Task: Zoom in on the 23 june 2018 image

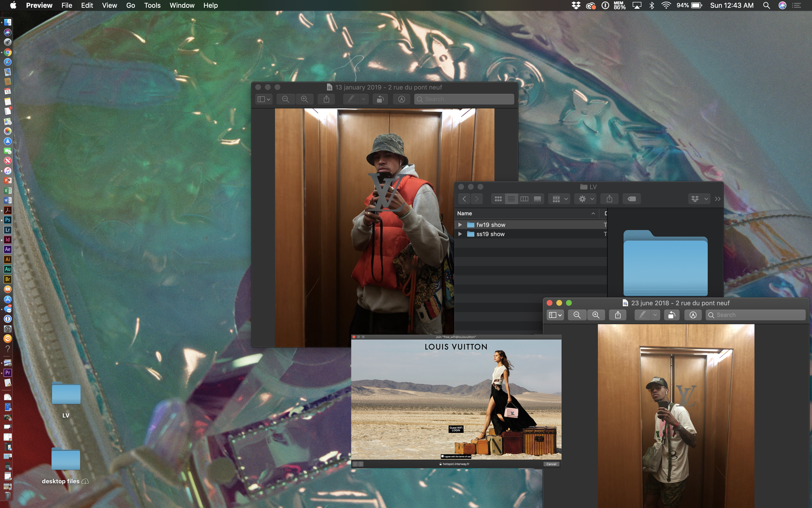Action: (x=596, y=315)
